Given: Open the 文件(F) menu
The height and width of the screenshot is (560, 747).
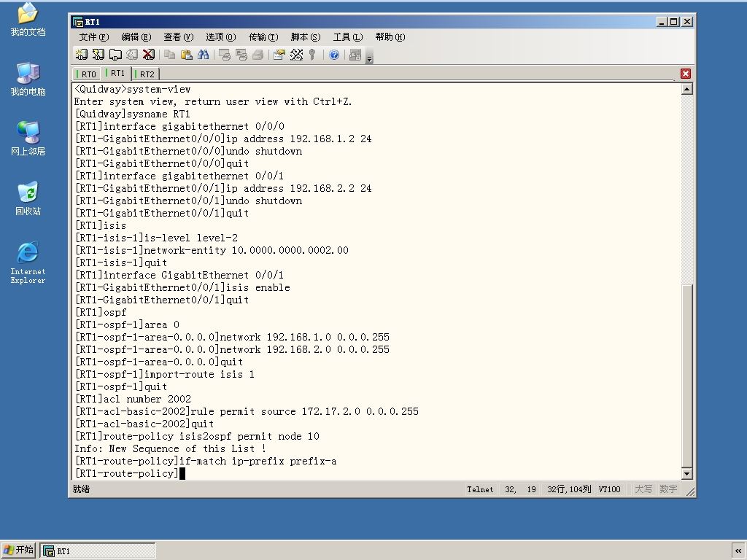Looking at the screenshot, I should 94,37.
